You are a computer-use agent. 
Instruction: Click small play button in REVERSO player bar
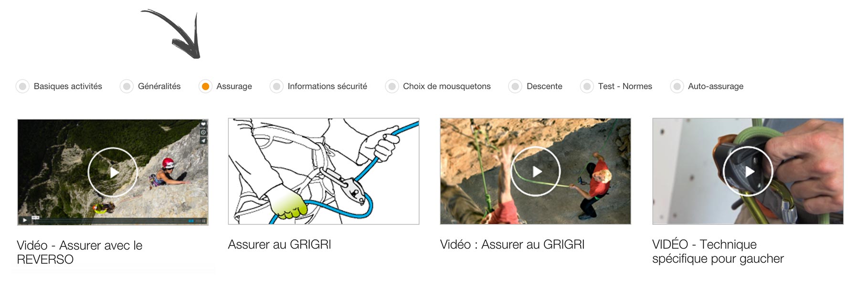[x=25, y=220]
